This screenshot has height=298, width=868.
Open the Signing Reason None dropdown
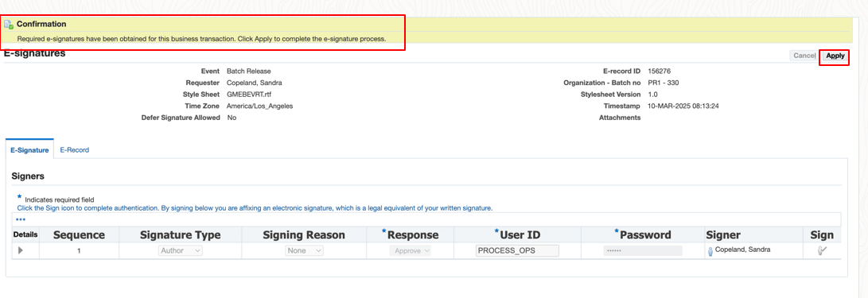click(304, 250)
